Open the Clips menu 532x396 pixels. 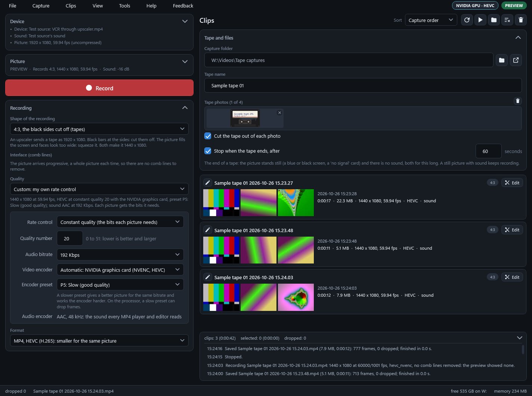pos(71,6)
